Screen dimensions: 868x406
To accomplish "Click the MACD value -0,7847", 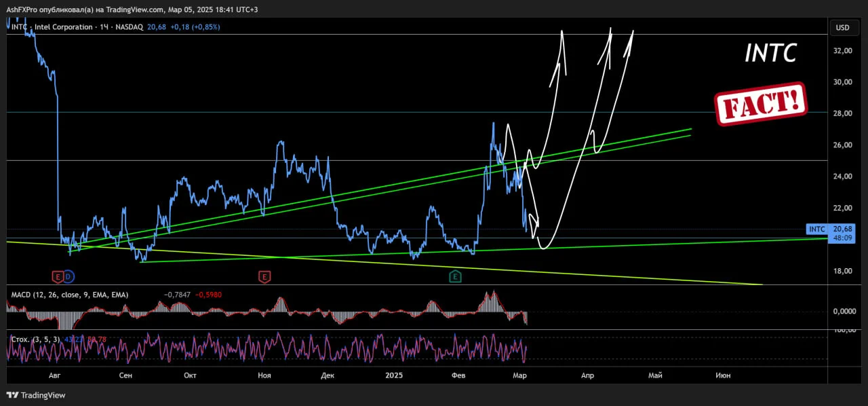I will tap(178, 295).
